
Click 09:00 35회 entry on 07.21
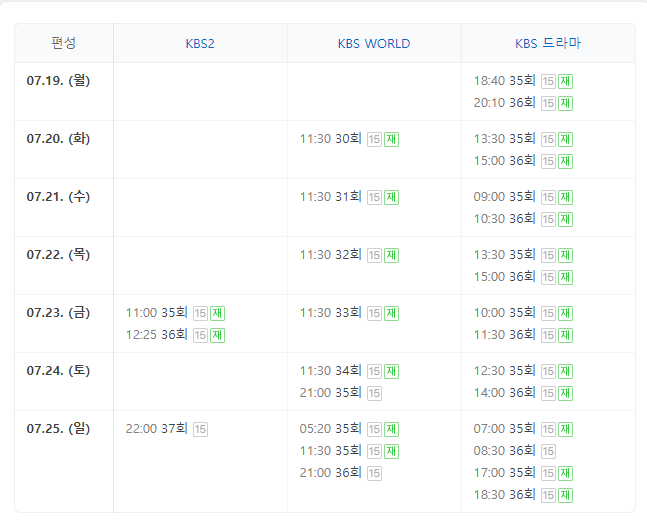coord(504,196)
